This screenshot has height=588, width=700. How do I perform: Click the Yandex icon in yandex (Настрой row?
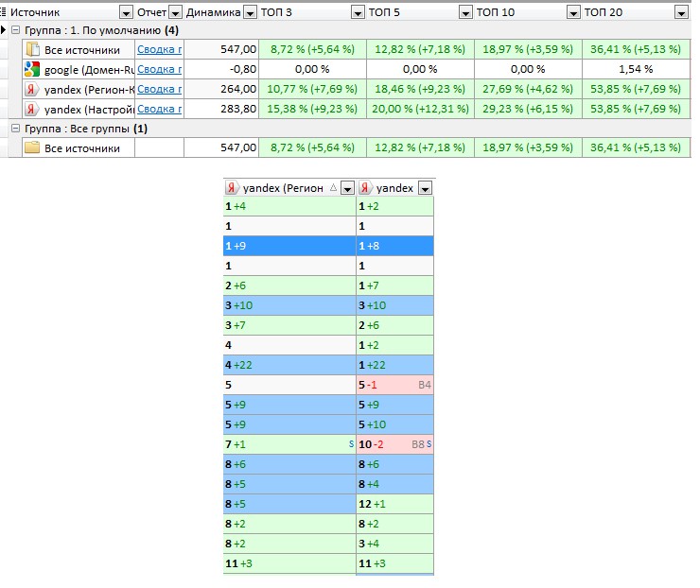31,109
